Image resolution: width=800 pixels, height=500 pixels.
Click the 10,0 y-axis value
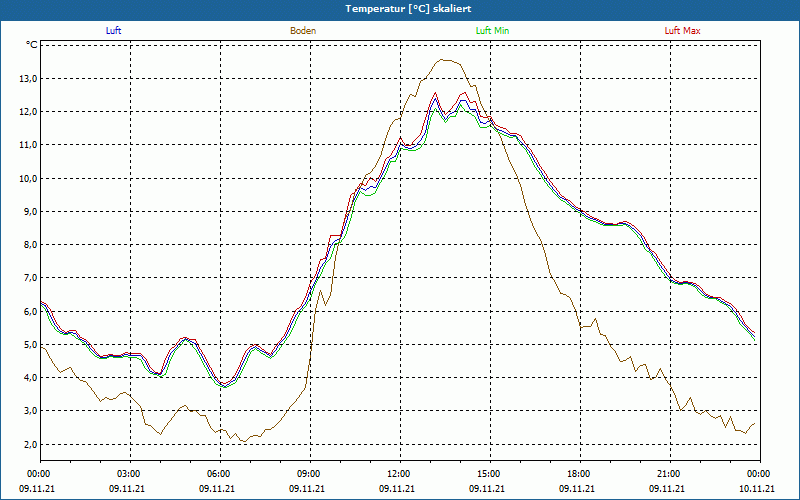(29, 179)
